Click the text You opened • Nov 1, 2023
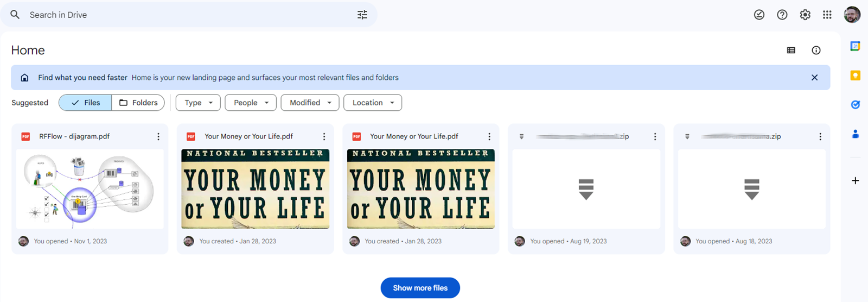The height and width of the screenshot is (302, 868). point(71,241)
